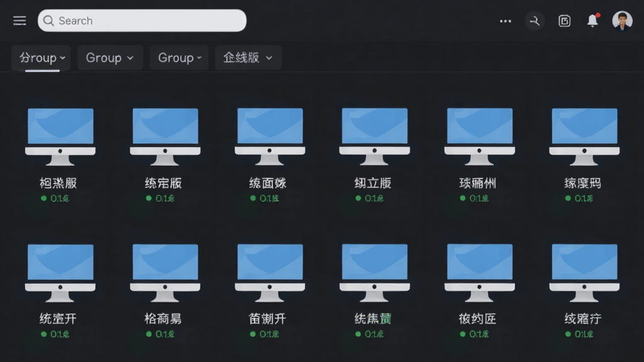Select the second monitor in the bottom row
The width and height of the screenshot is (644, 362).
click(x=165, y=273)
